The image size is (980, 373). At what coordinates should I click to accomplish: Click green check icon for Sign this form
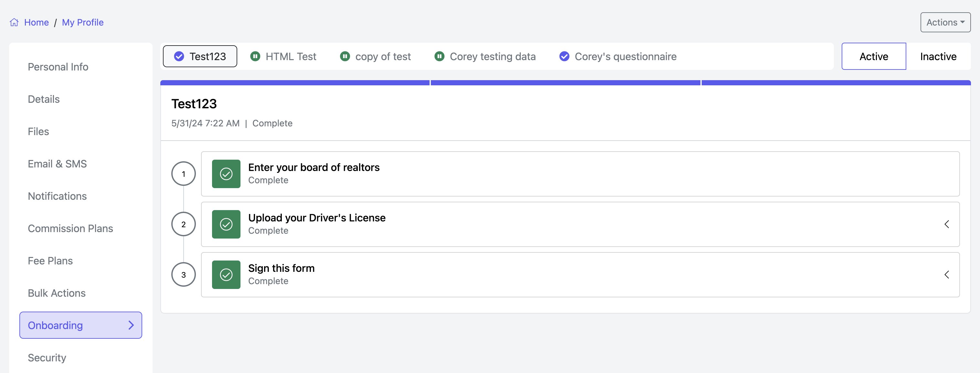(226, 274)
